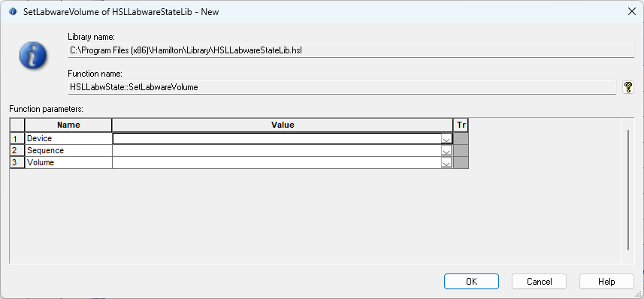Viewport: 644px width, 299px height.
Task: Open the Device value dropdown arrow
Action: tap(446, 139)
